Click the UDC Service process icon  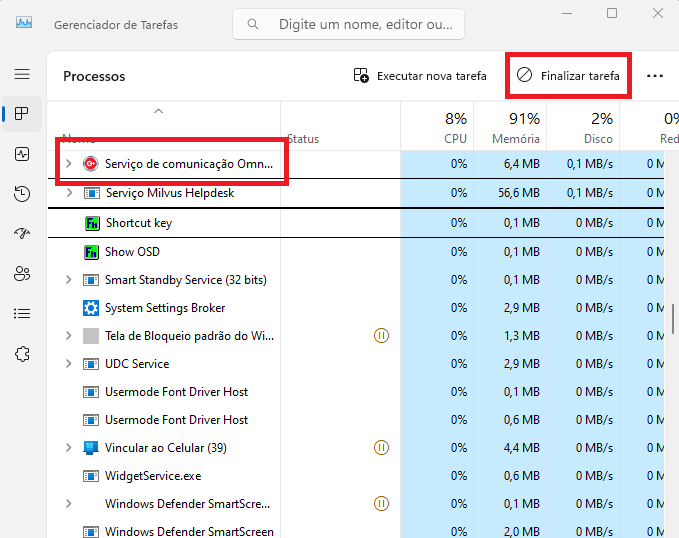click(x=91, y=364)
